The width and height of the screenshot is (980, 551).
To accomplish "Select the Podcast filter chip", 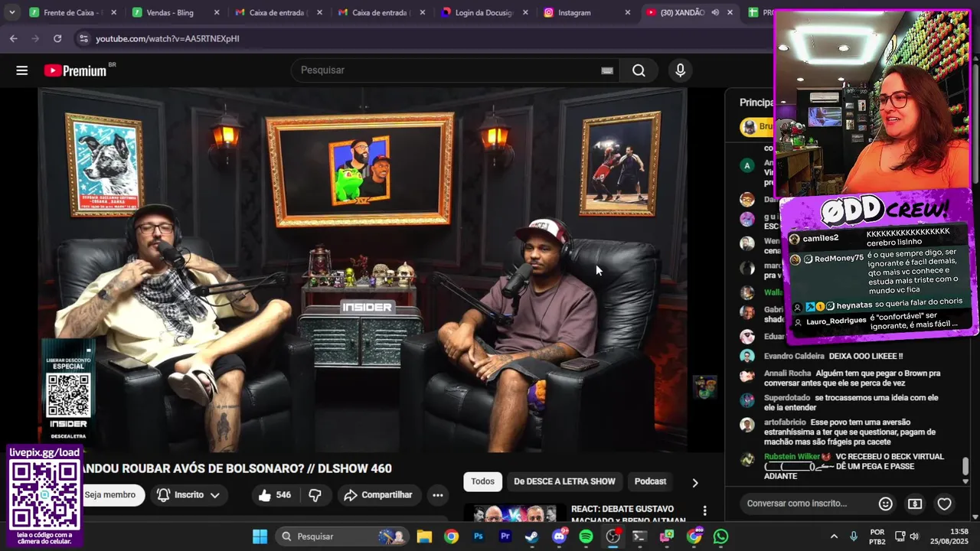I will (650, 481).
